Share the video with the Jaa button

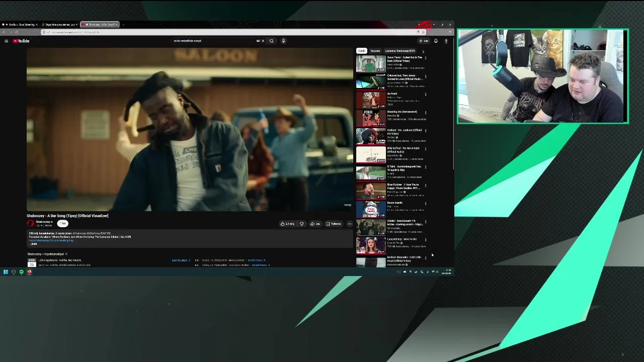coord(315,224)
